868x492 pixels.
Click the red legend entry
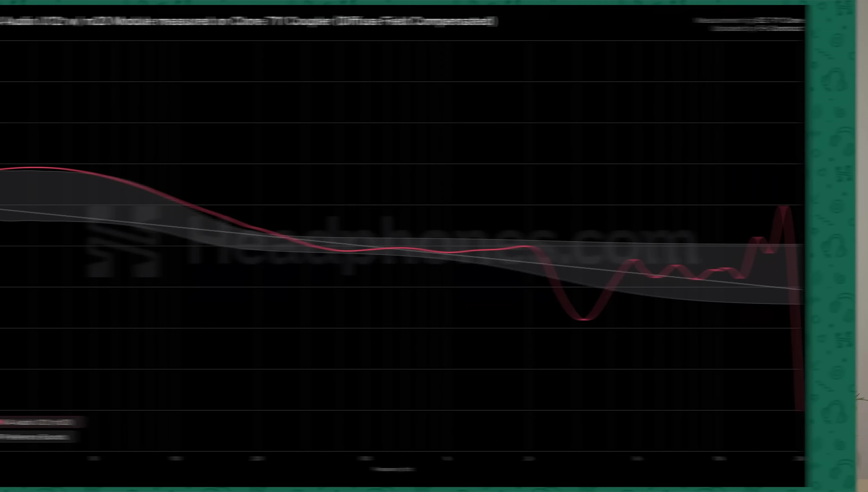coord(39,422)
